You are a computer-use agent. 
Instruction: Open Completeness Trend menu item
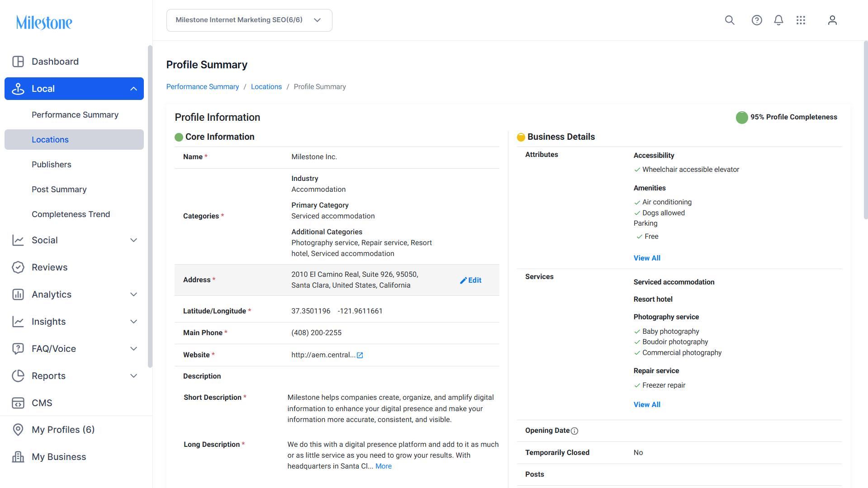[x=71, y=214]
